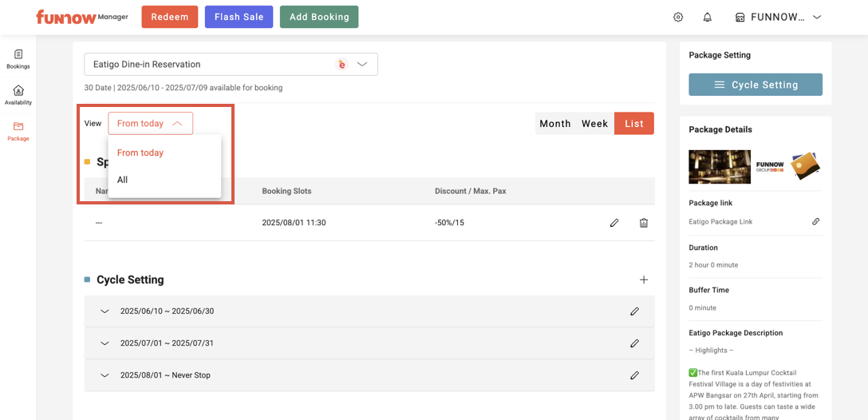Click the notifications bell icon

[x=707, y=17]
